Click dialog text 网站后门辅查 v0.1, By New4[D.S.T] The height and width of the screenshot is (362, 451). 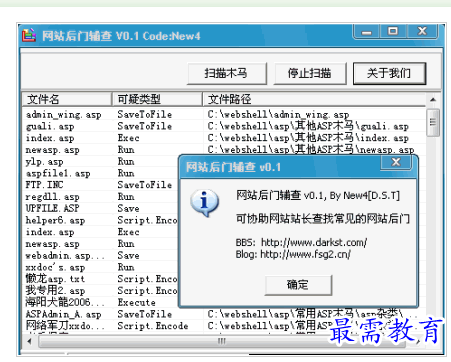318,196
